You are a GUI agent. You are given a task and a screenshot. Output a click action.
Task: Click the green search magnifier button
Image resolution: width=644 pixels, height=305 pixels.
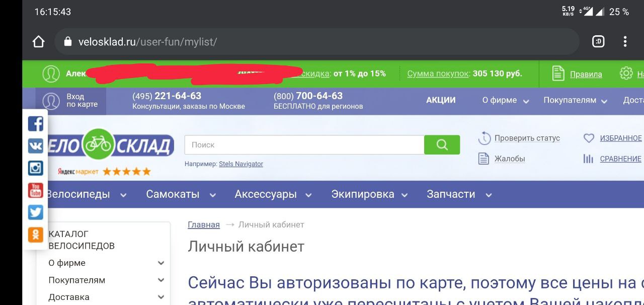coord(442,144)
